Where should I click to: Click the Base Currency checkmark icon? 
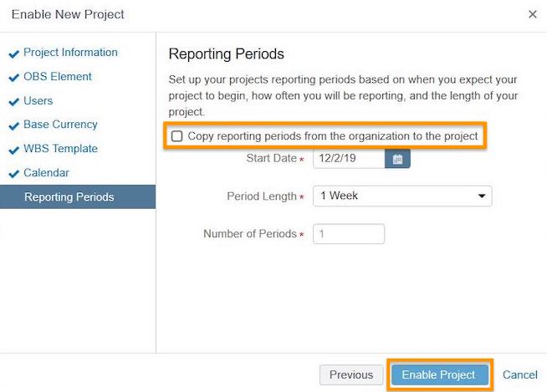pyautogui.click(x=13, y=126)
